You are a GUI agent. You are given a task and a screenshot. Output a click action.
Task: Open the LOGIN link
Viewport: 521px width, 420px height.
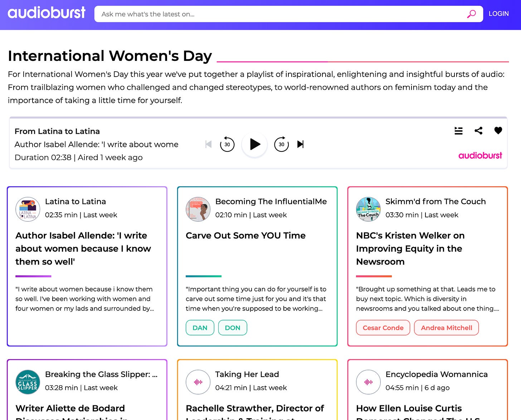point(498,14)
